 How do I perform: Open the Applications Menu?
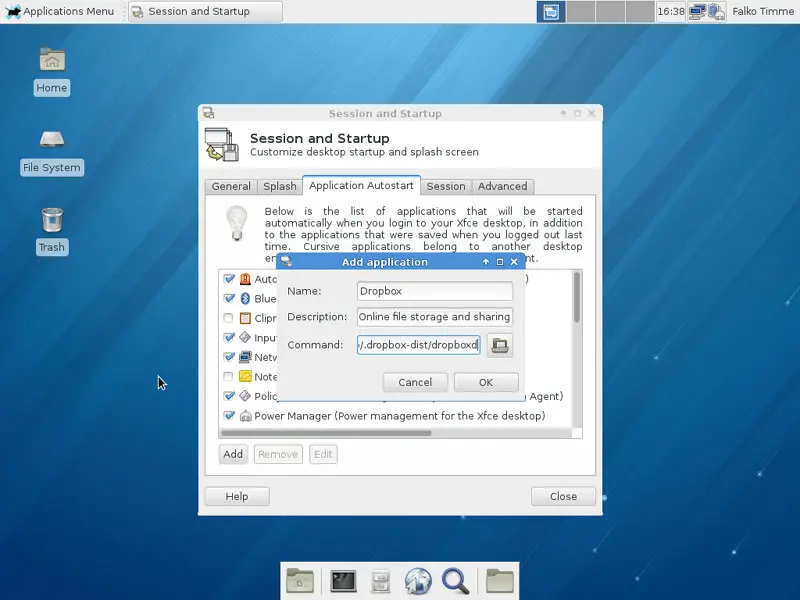coord(60,11)
